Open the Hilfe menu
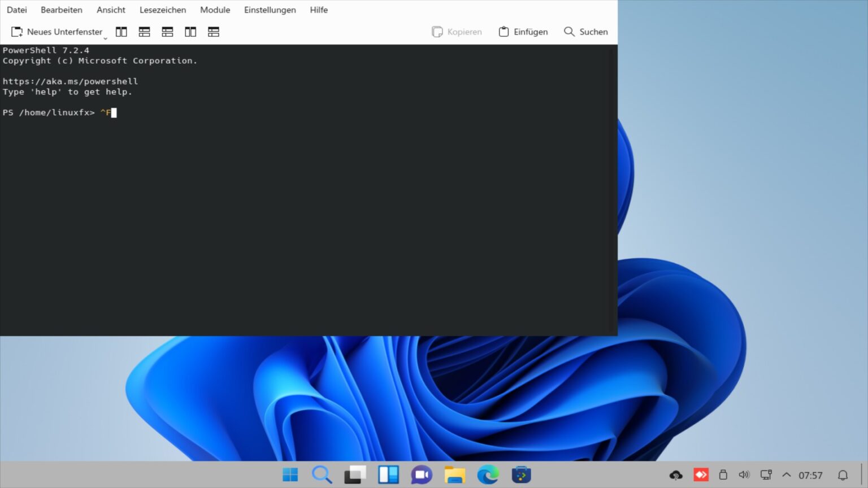 [x=319, y=10]
